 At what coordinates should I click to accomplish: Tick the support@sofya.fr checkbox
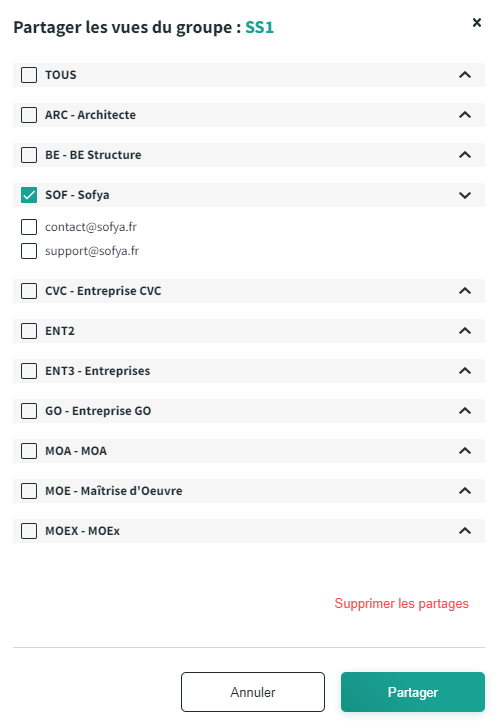[29, 251]
